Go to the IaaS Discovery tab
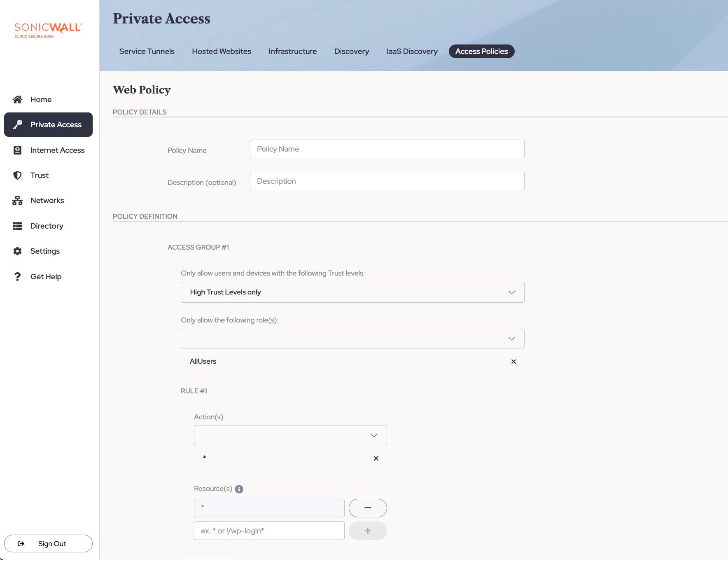This screenshot has width=728, height=561. click(412, 51)
